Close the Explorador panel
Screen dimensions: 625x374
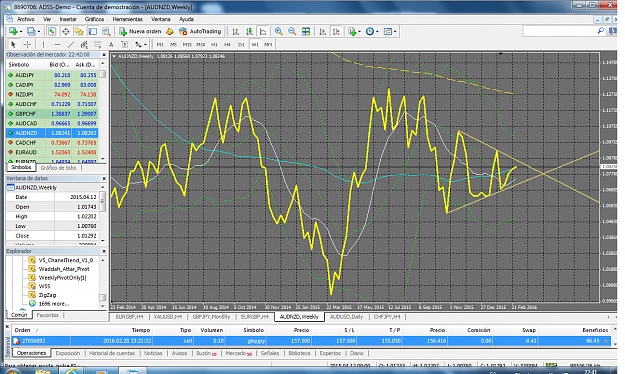104,251
